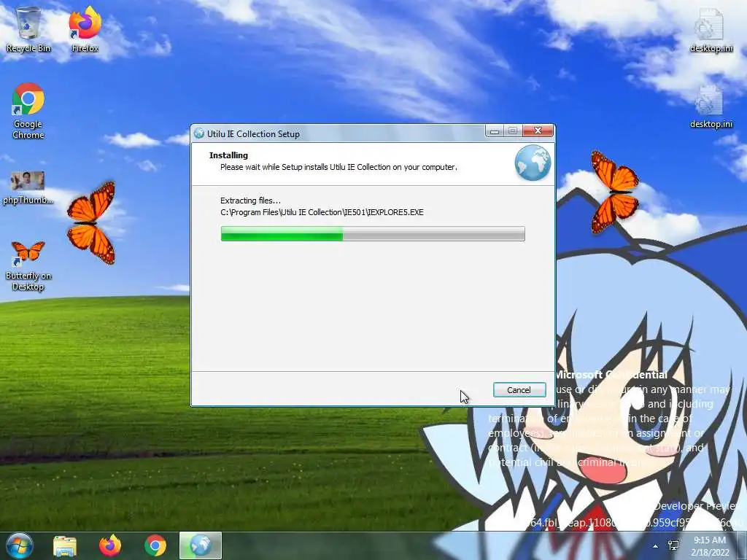747x560 pixels.
Task: Launch Chrome from the taskbar
Action: click(x=155, y=545)
